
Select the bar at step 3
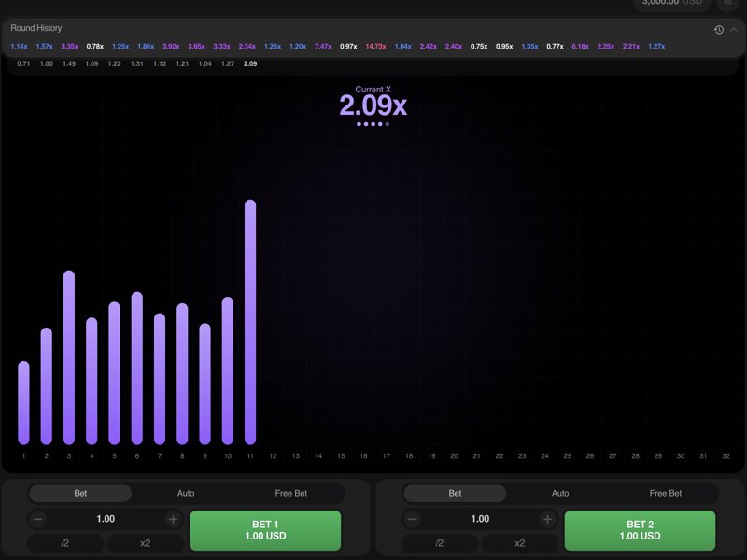pos(69,357)
